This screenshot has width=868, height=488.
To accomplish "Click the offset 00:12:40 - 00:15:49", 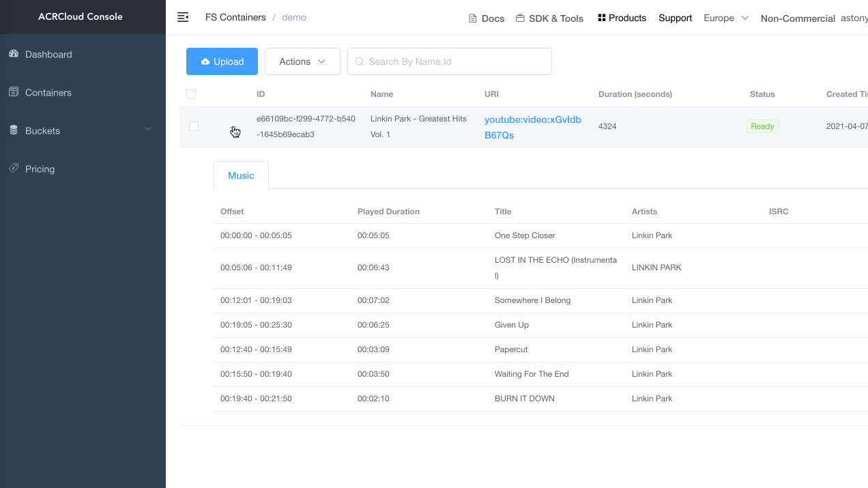I will pyautogui.click(x=256, y=349).
